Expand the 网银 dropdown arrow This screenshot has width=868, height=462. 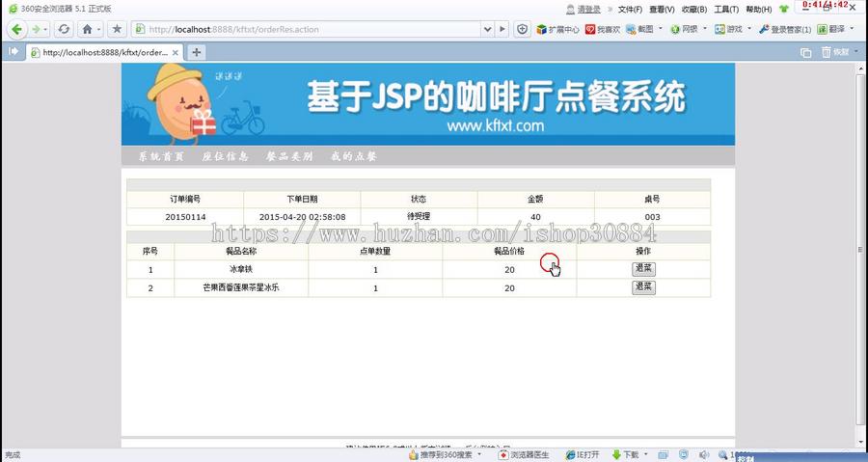pyautogui.click(x=705, y=29)
